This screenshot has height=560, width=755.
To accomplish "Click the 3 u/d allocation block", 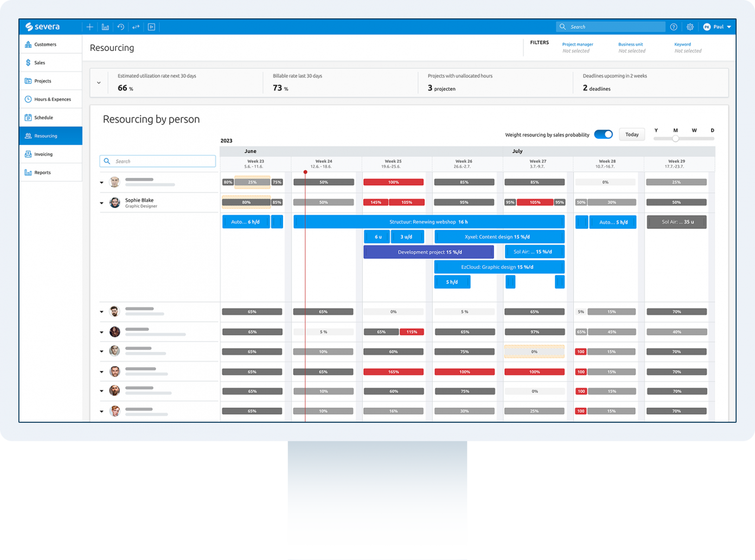I will click(x=407, y=237).
